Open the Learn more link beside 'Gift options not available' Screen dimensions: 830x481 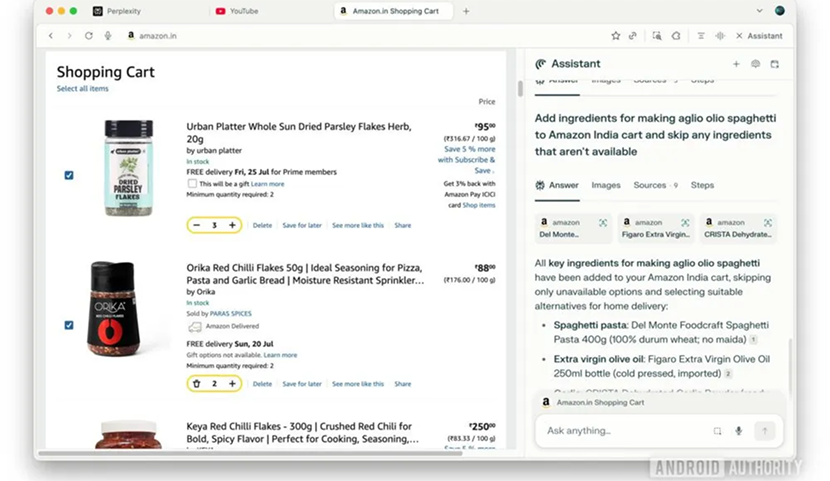tap(280, 355)
